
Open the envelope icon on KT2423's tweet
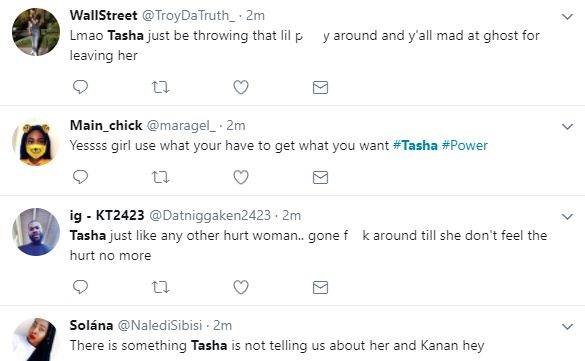[320, 287]
